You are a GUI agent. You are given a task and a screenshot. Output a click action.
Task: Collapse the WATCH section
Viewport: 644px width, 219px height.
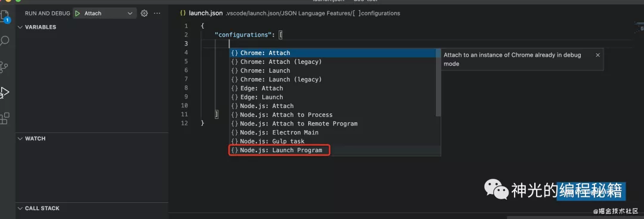point(32,138)
